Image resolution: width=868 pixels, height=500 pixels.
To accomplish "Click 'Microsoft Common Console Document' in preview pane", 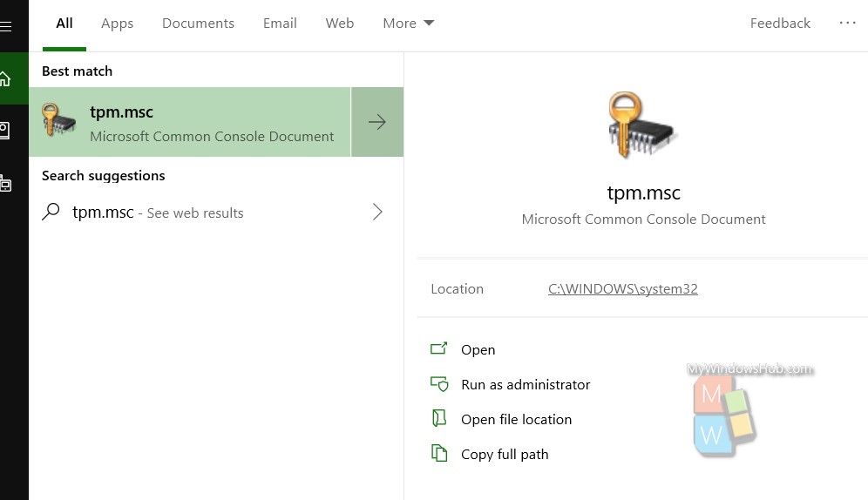I will click(x=643, y=219).
